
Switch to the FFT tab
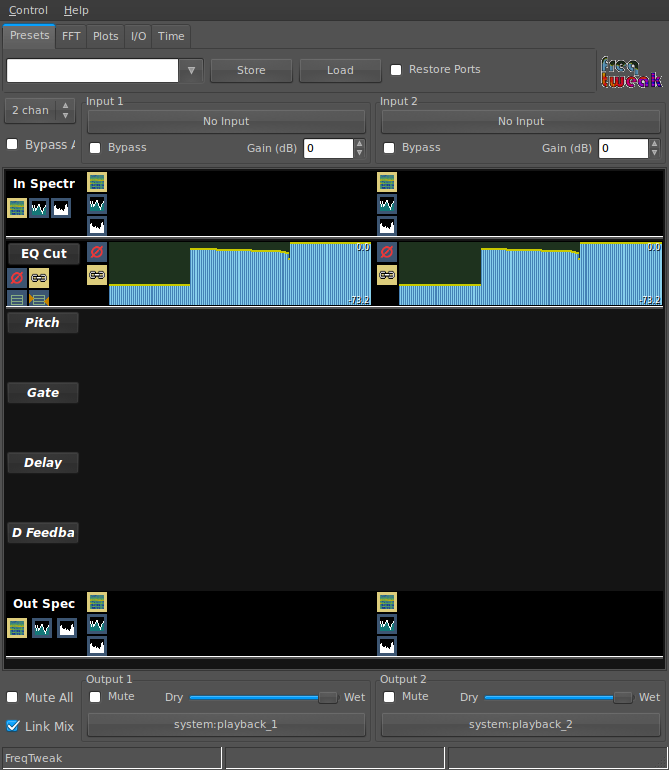(x=71, y=36)
